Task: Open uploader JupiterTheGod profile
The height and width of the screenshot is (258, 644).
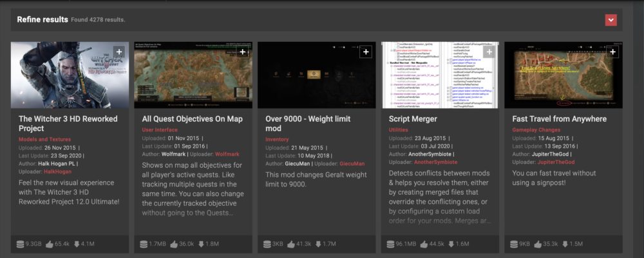Action: click(x=556, y=162)
